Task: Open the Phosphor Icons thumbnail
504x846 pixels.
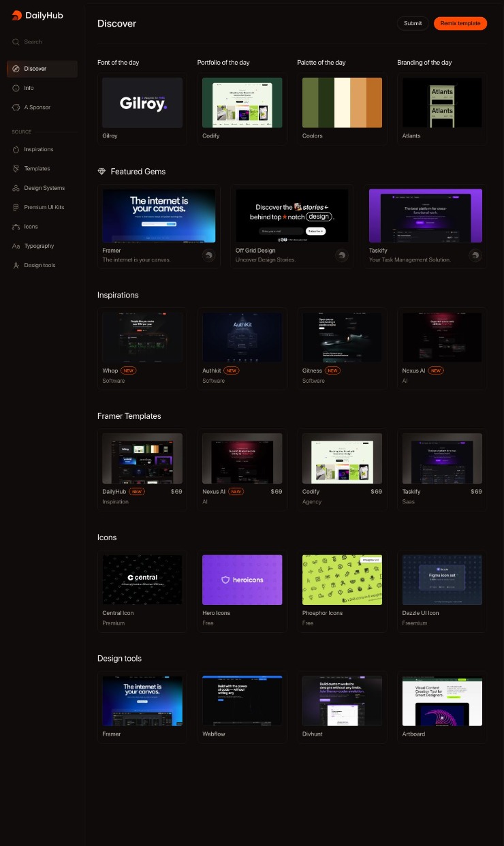Action: (342, 580)
